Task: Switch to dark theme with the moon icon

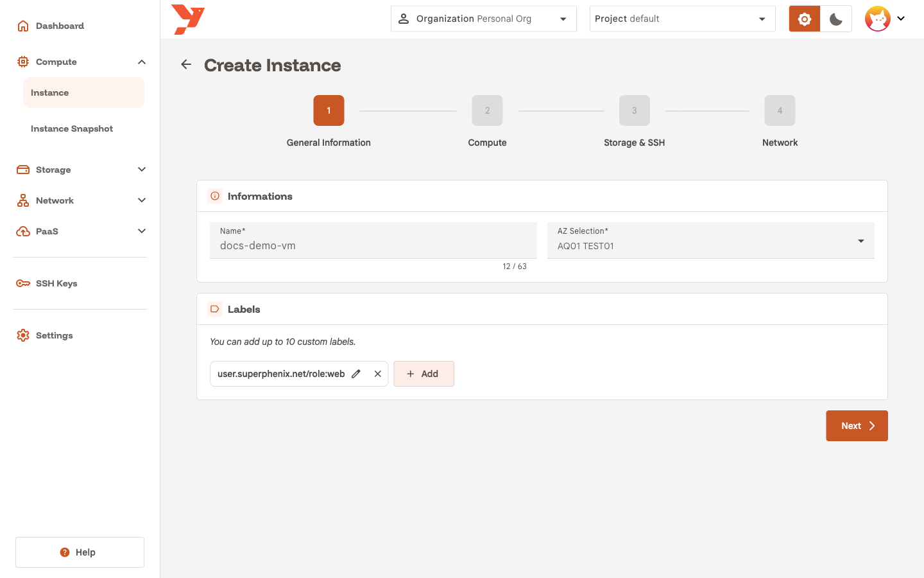Action: (x=836, y=19)
